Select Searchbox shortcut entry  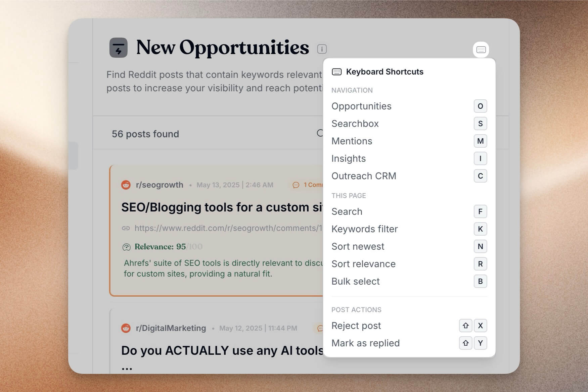(x=355, y=124)
